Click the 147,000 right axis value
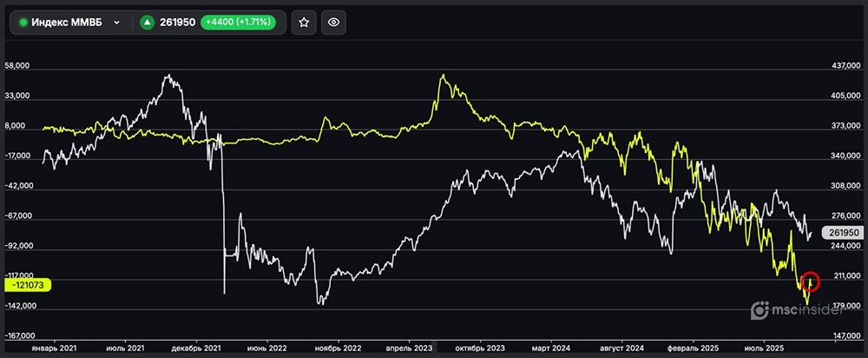 (847, 335)
